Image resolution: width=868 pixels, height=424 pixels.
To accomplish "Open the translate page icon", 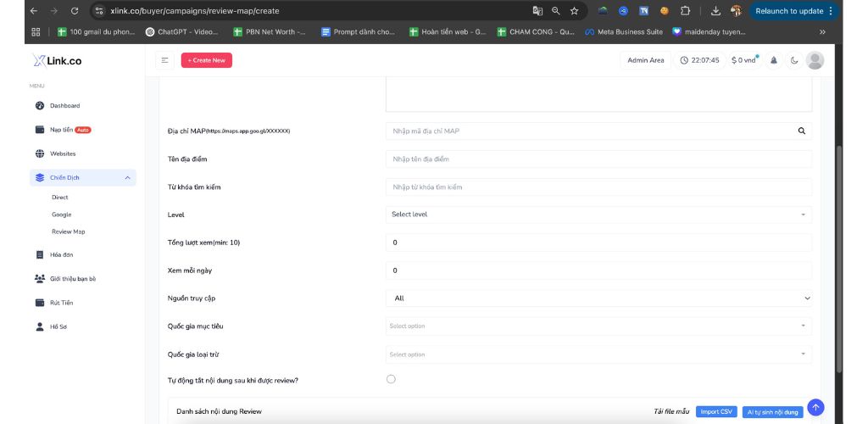I will [537, 10].
